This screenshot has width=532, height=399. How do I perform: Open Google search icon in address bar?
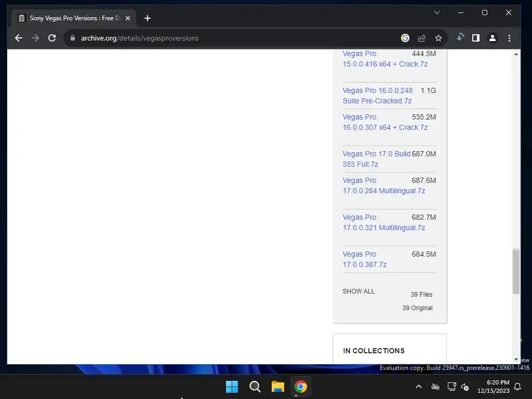[x=405, y=38]
